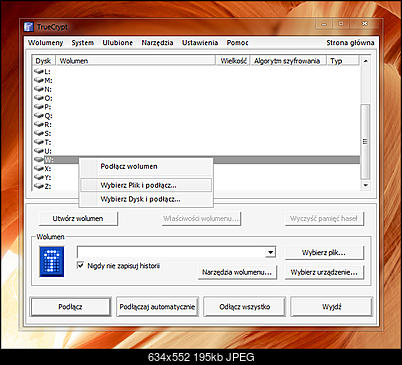Click 'Podłączaj automatycznie' button
The image size is (402, 365).
pyautogui.click(x=157, y=307)
